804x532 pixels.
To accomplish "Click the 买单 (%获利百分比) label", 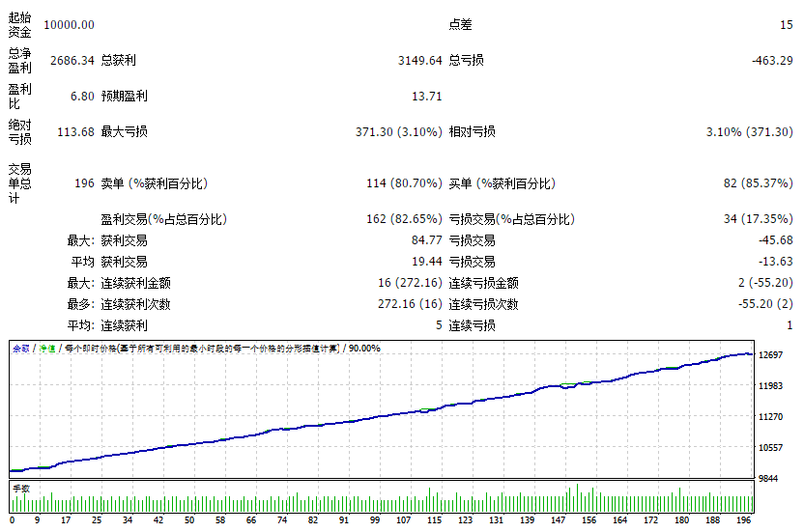I will pos(502,183).
